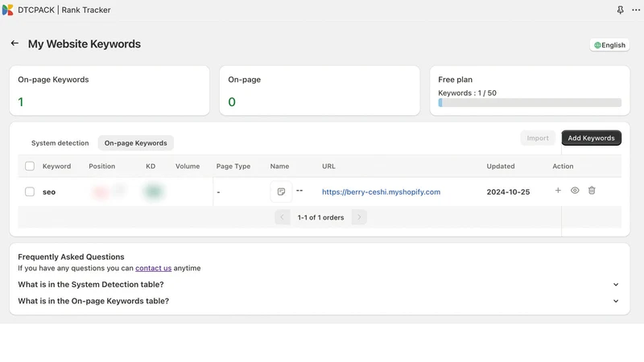Go to previous page of results
Screen dimensions: 644x362
283,217
